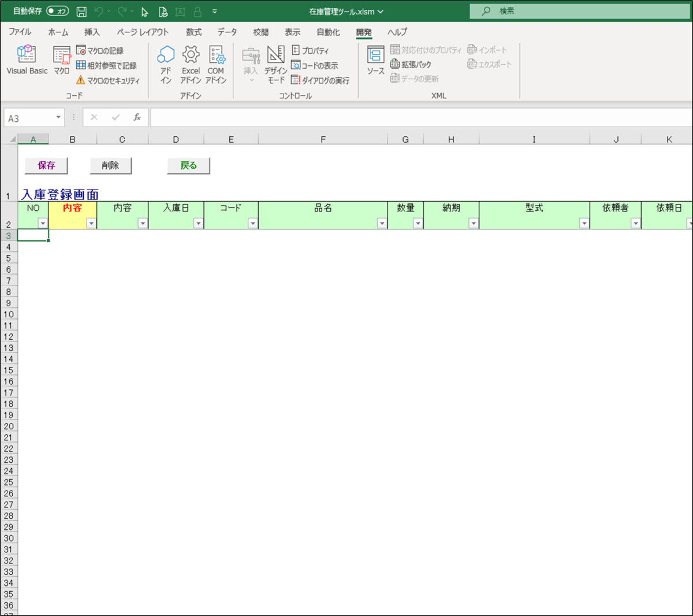The width and height of the screenshot is (693, 616).
Task: Open the マクロ macros dialog
Action: point(62,60)
